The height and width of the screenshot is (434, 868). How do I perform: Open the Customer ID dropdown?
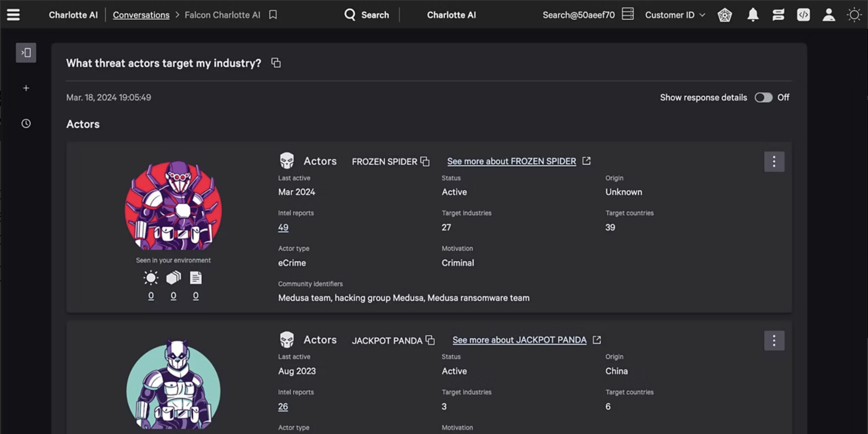point(675,15)
